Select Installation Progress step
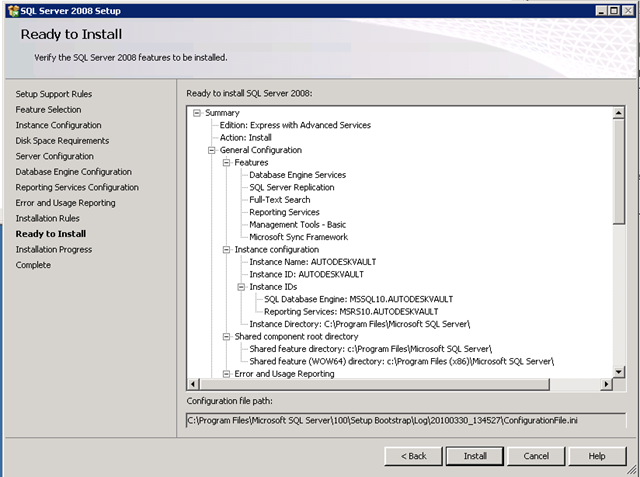The height and width of the screenshot is (477, 640). pos(54,249)
